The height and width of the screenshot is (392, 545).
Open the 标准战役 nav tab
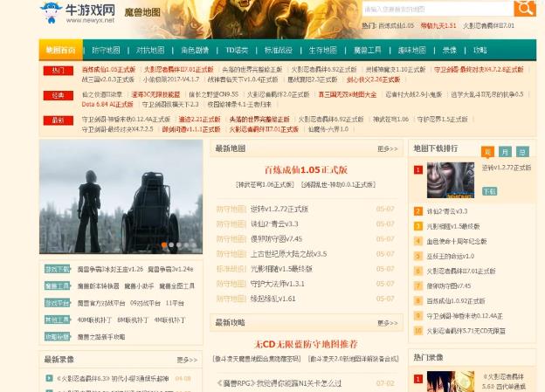pos(278,50)
